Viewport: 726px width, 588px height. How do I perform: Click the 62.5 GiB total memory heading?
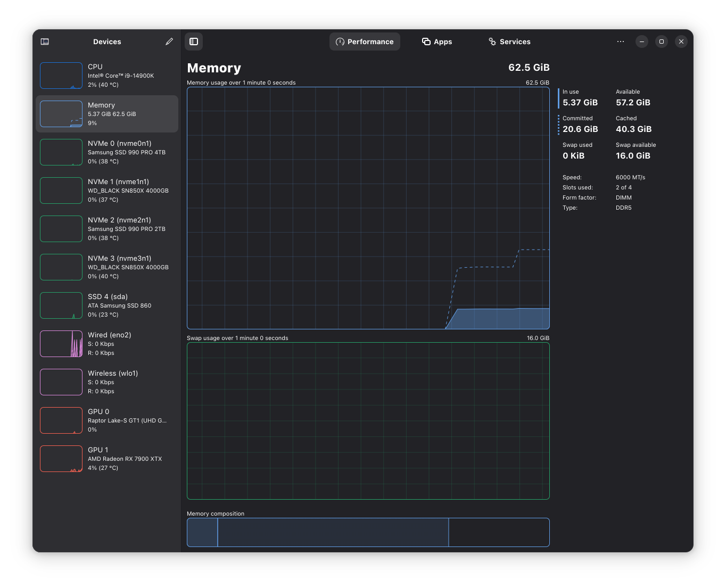click(x=529, y=68)
